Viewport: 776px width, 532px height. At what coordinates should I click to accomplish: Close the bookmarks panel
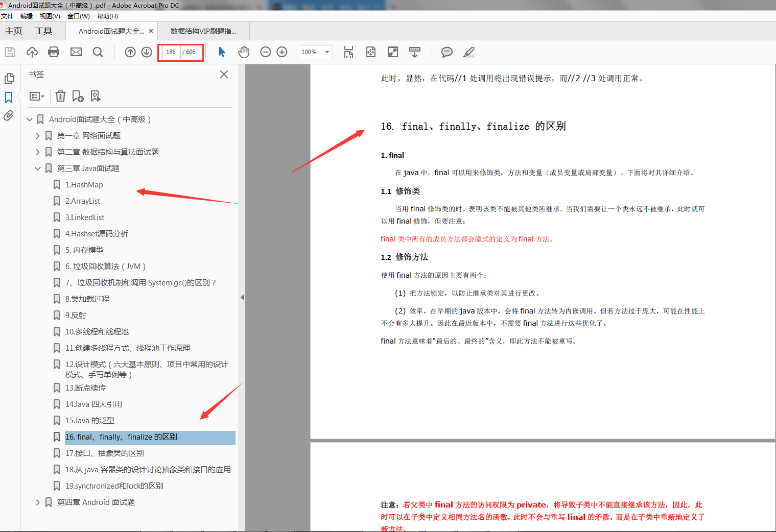click(224, 75)
